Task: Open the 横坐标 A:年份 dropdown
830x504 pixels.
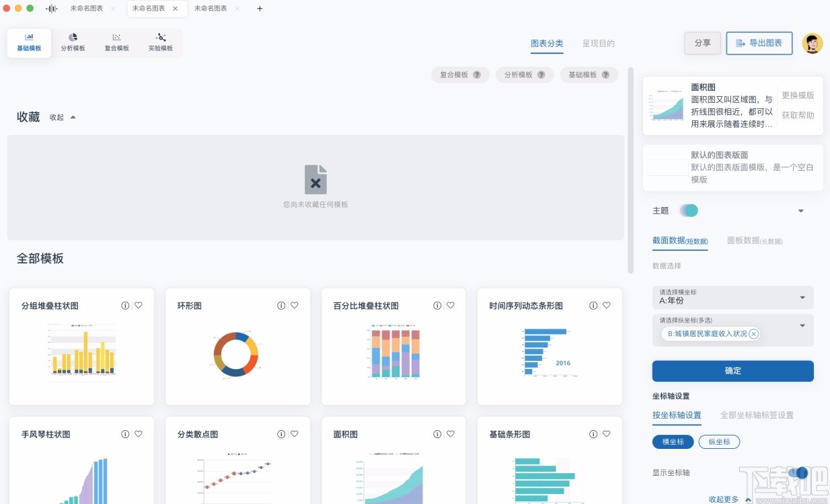Action: (732, 297)
